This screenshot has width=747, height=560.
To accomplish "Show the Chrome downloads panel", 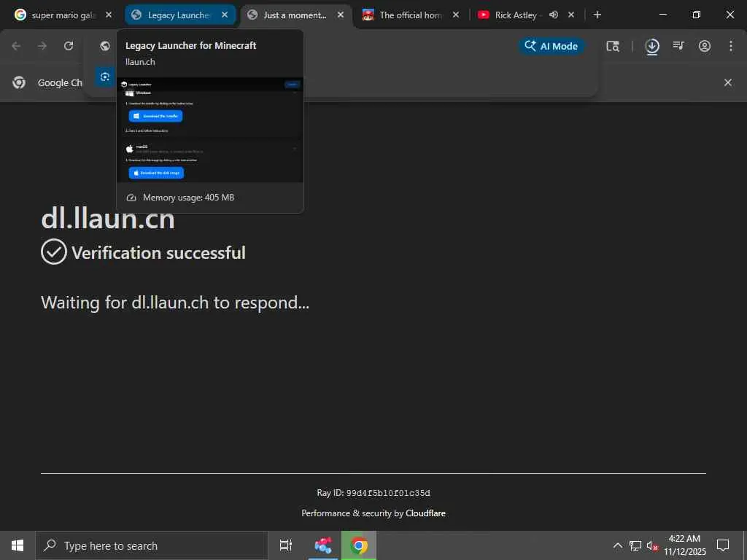I will 652,46.
